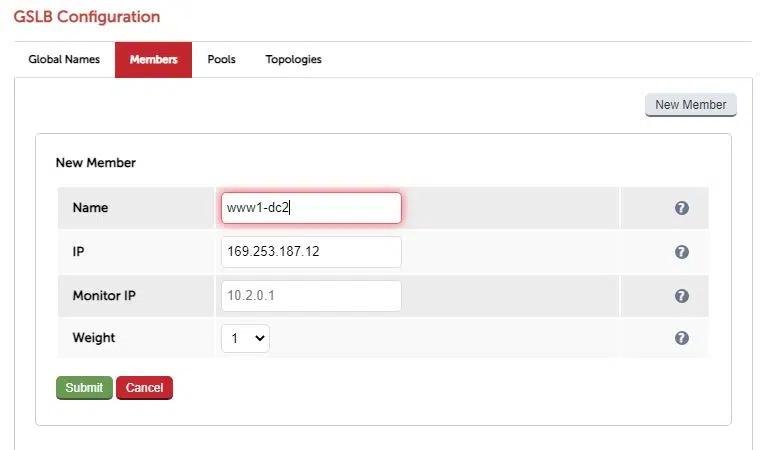Open help for the IP field
Screen dimensions: 774x450
(x=681, y=252)
